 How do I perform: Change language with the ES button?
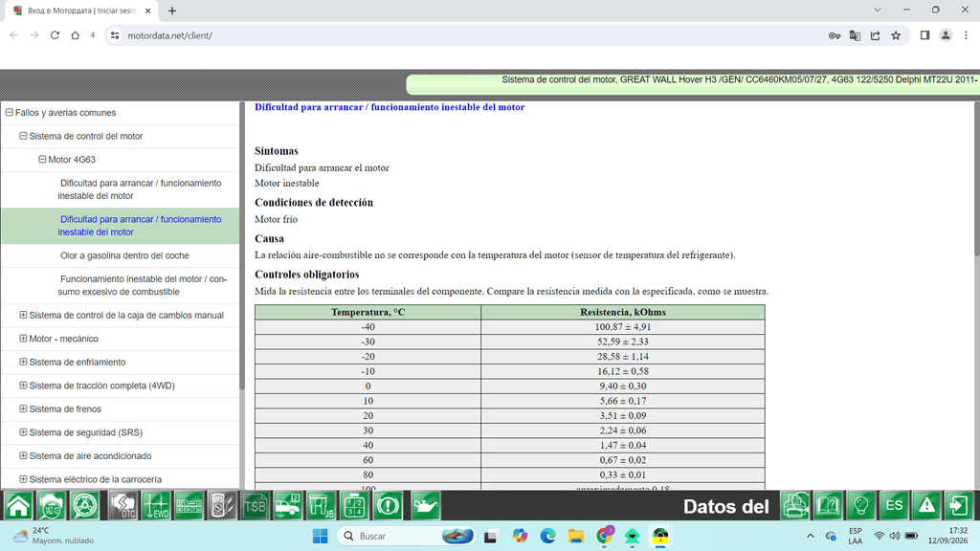(x=894, y=505)
